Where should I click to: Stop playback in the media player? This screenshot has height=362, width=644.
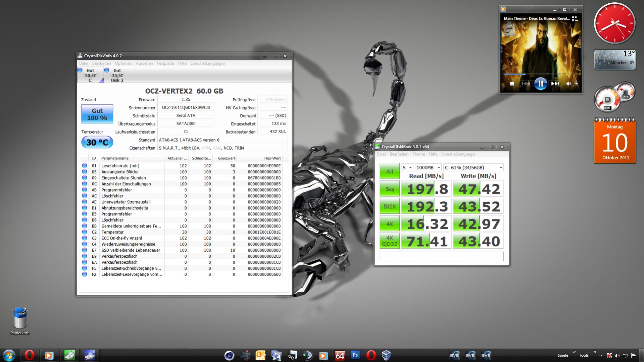click(512, 84)
